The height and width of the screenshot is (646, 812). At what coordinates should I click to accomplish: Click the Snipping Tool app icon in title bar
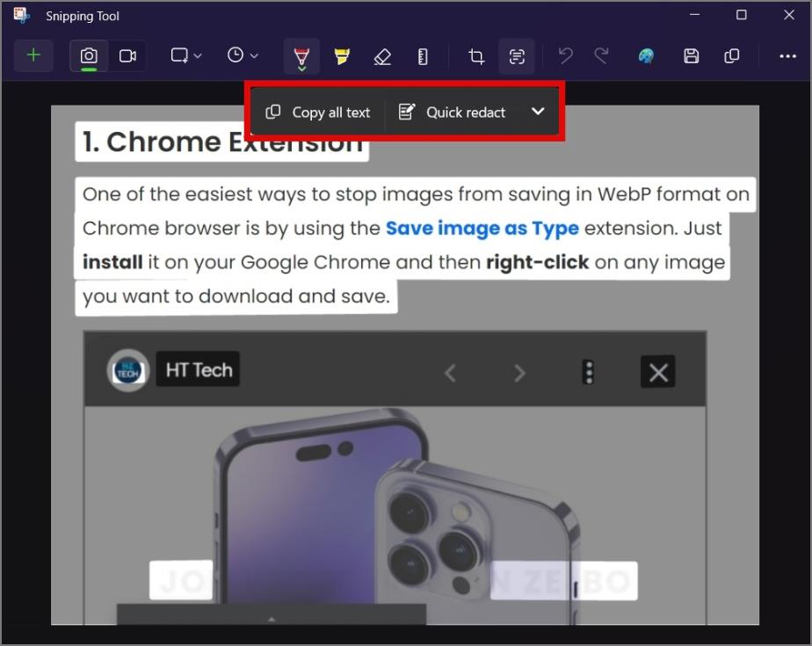[21, 16]
